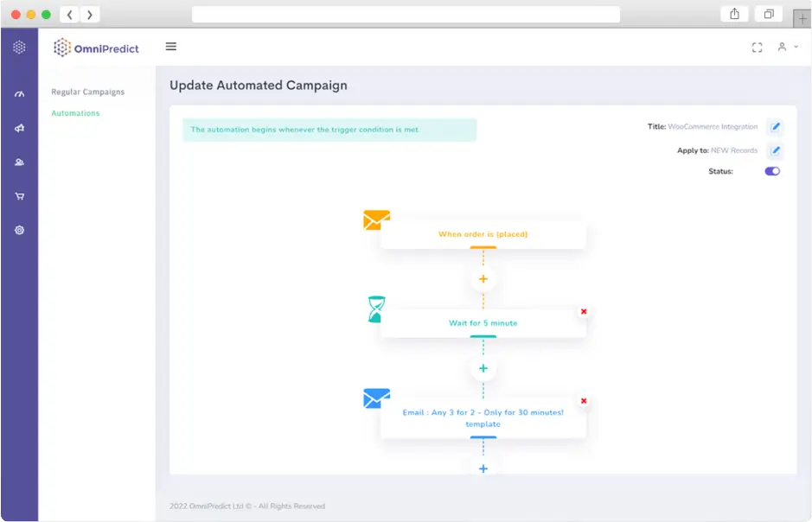Viewport: 812px width, 522px height.
Task: Open settings gear in left sidebar
Action: 19,231
